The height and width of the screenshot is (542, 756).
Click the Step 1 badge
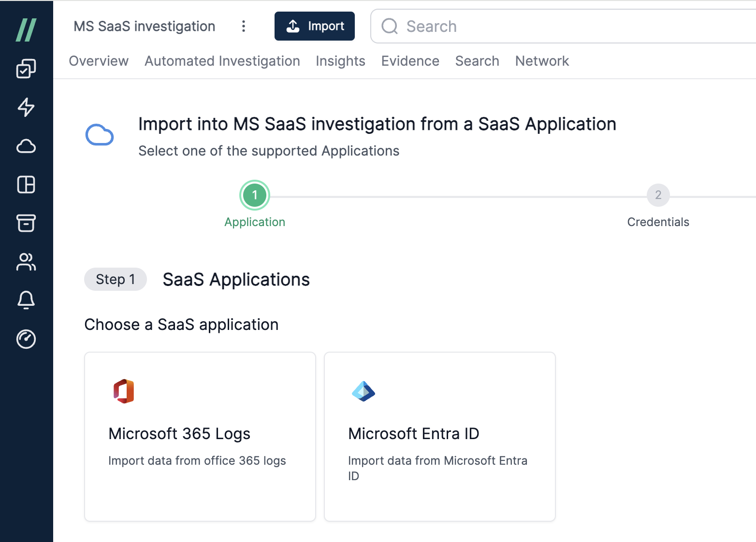(116, 279)
